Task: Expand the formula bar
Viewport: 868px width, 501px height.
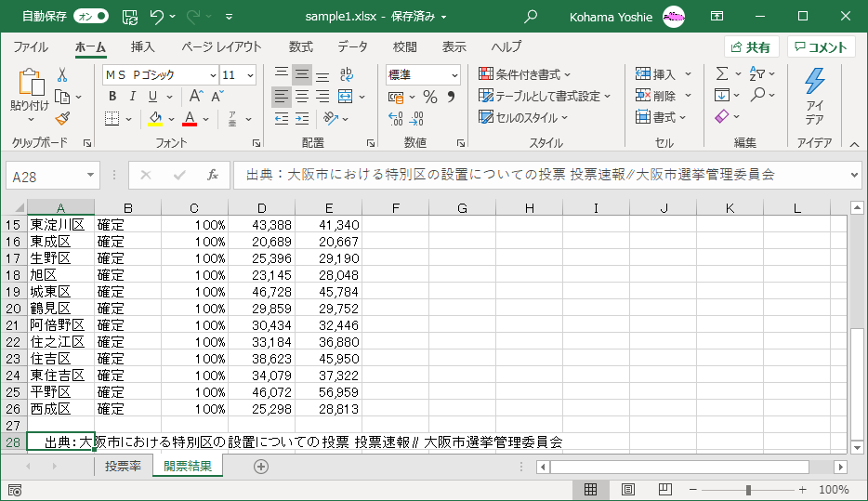Action: pos(854,176)
